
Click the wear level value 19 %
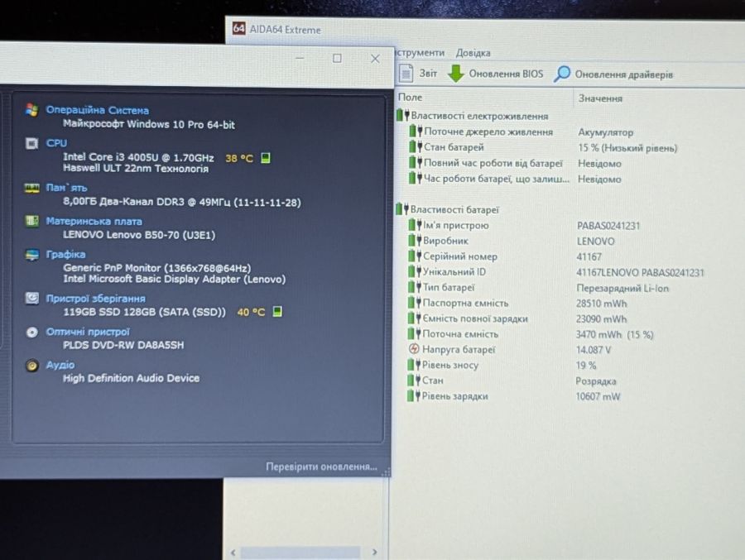point(586,366)
